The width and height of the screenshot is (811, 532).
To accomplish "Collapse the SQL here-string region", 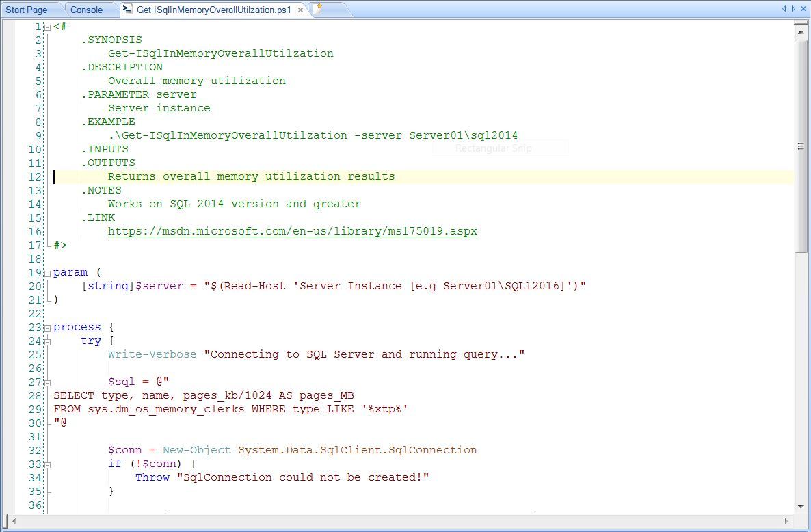I will point(46,382).
